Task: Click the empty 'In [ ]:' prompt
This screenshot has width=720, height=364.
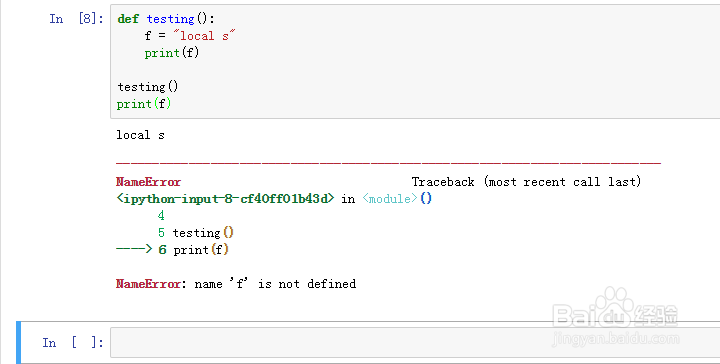Action: click(73, 342)
